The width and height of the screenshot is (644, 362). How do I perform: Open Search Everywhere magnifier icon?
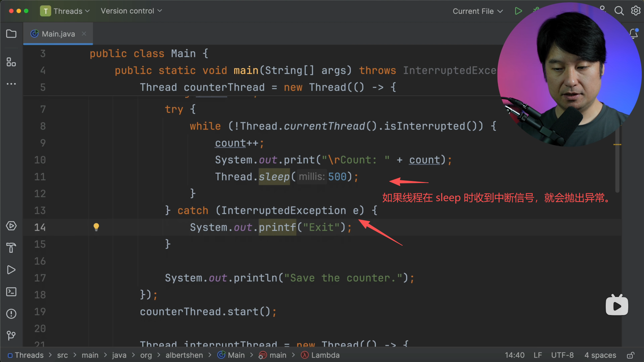[619, 11]
